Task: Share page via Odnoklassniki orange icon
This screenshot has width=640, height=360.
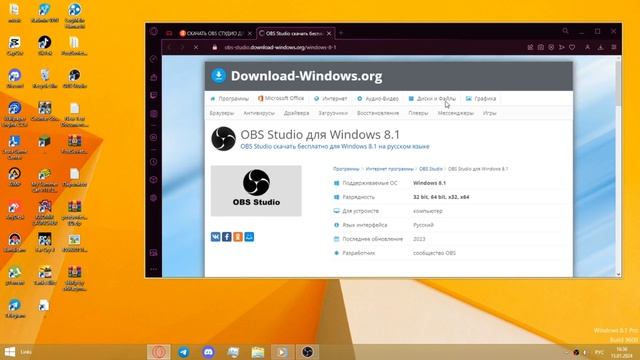Action: (x=238, y=237)
